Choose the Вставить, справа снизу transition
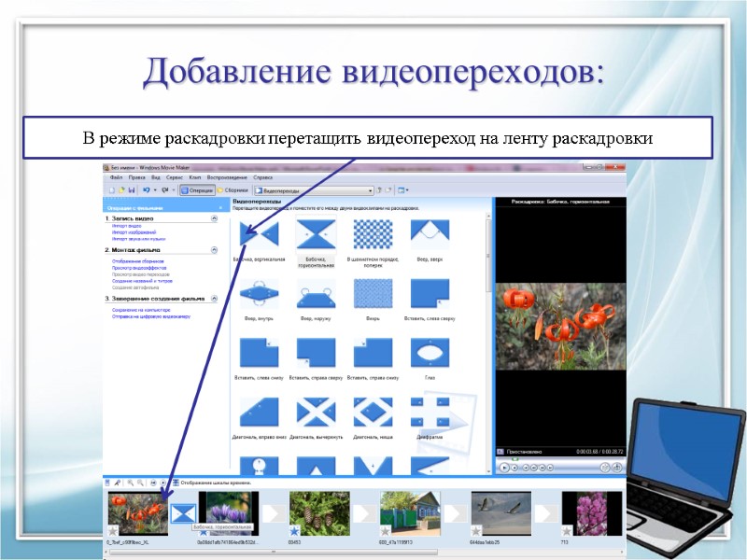 coord(373,353)
